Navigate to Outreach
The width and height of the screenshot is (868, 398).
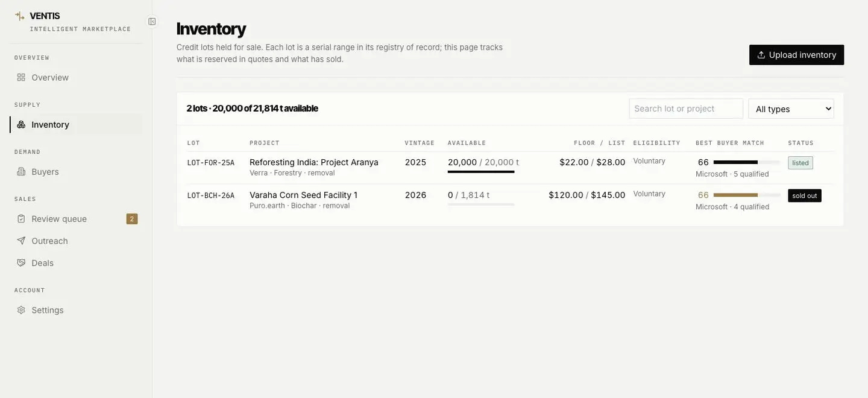pyautogui.click(x=76, y=241)
